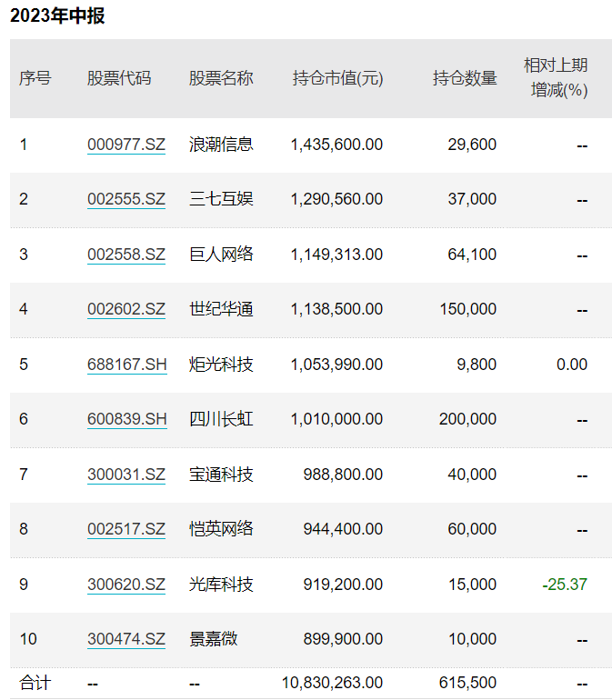Open stock code link 688167.SH
Screen dimensions: 612x700
pyautogui.click(x=127, y=365)
